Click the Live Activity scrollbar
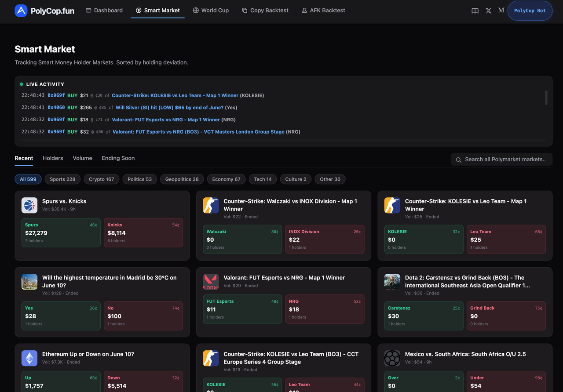The height and width of the screenshot is (392, 563). click(x=546, y=98)
